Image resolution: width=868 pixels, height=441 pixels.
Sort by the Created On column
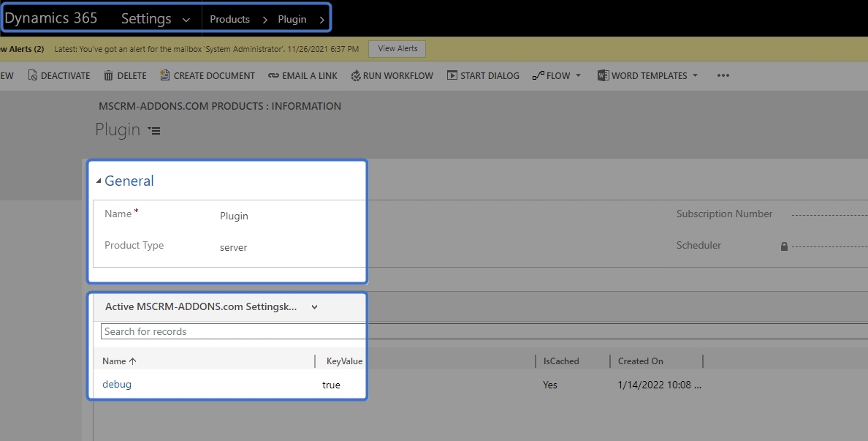click(x=641, y=361)
